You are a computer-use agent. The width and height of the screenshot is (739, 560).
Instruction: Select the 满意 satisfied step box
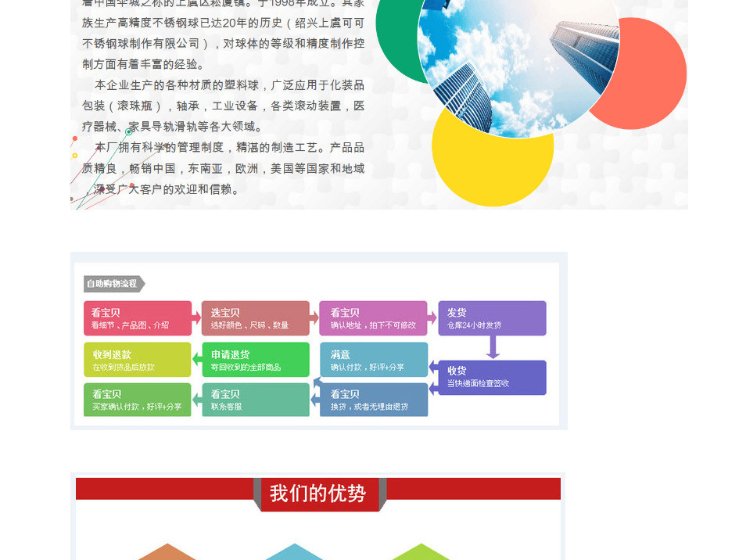(x=373, y=360)
